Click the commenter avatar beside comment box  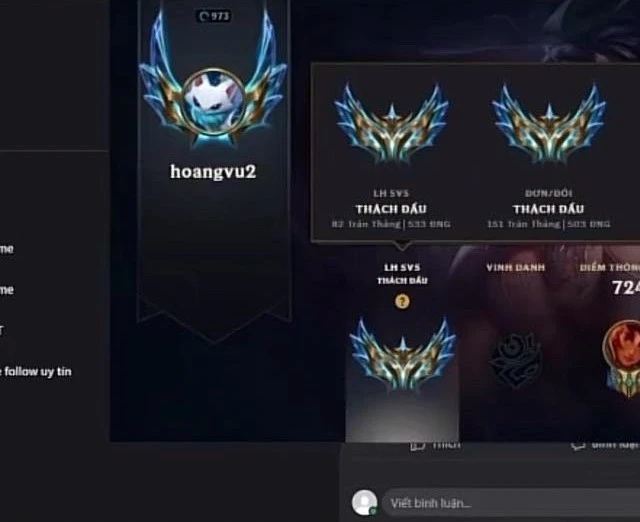coord(364,502)
